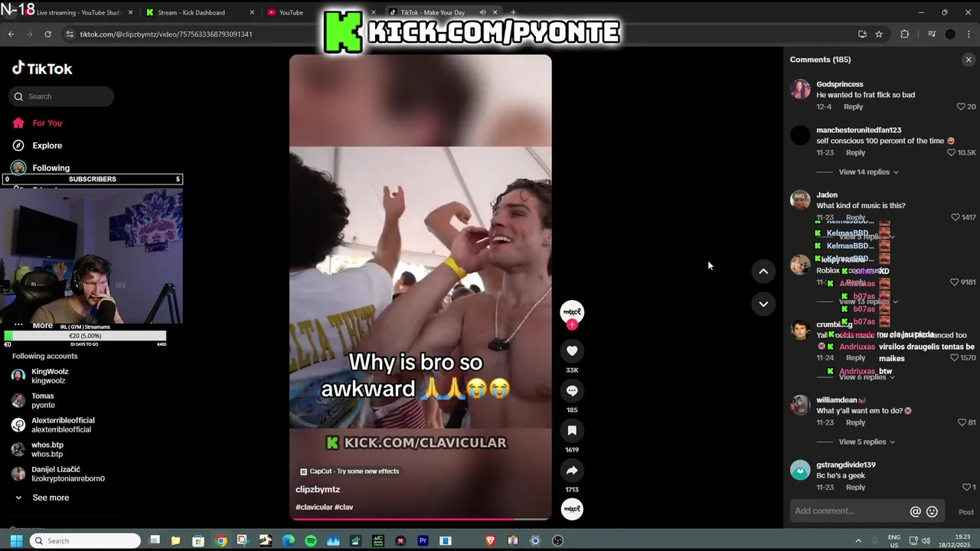
Task: Open #clavicular hashtag
Action: (314, 507)
